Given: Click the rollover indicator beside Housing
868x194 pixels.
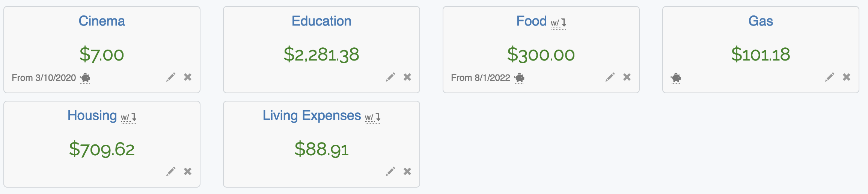Looking at the screenshot, I should (128, 118).
